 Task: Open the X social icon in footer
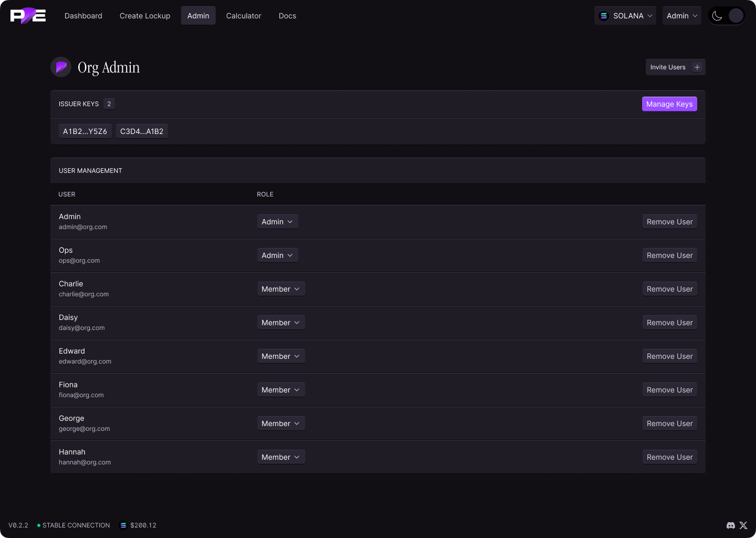click(x=743, y=525)
